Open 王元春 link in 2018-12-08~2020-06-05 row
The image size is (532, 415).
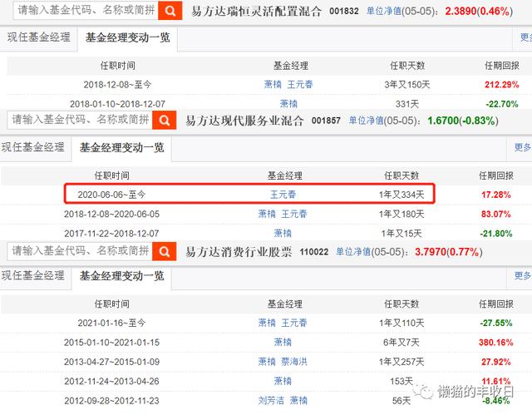[294, 214]
